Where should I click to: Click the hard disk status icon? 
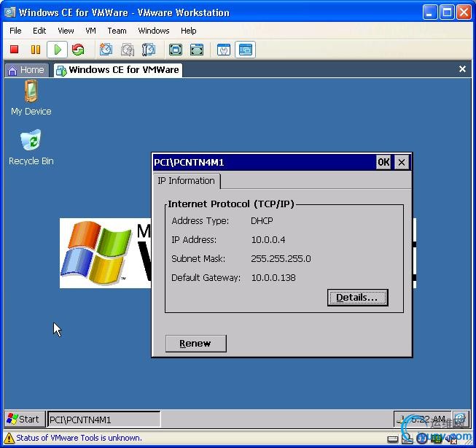(392, 439)
